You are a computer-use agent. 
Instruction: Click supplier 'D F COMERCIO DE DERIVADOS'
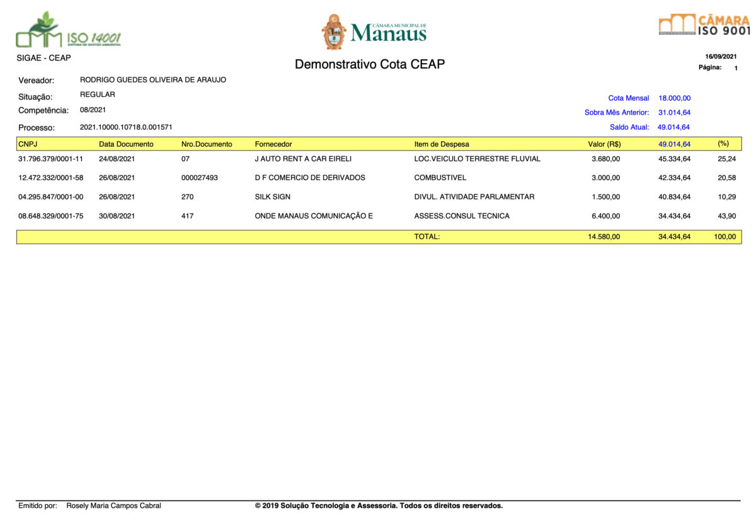[x=310, y=178]
